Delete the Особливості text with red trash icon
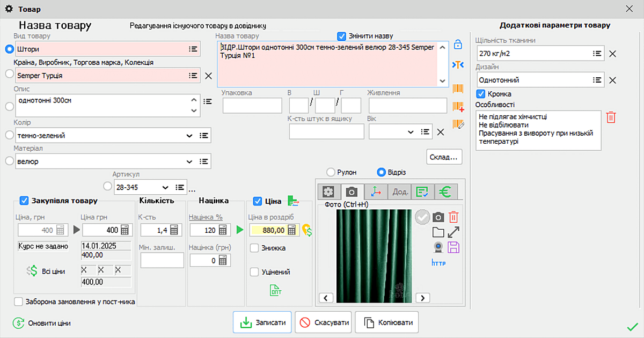644x338 pixels. 611,117
